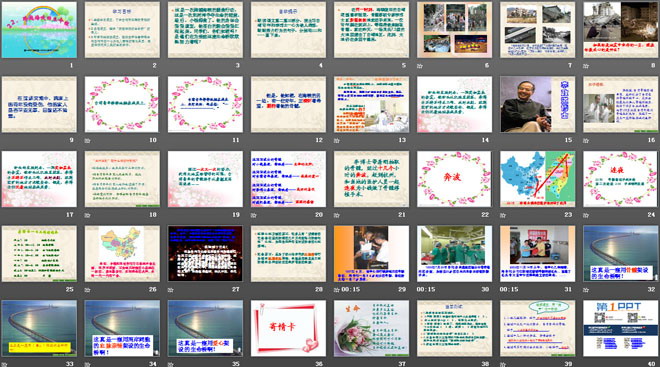Select slide 26 with the colorful China map
This screenshot has height=367, width=660.
pyautogui.click(x=122, y=254)
